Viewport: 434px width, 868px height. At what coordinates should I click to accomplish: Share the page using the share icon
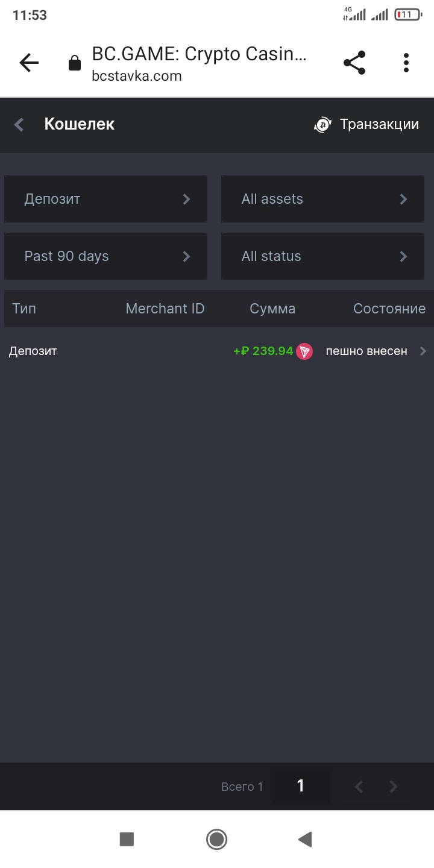(354, 63)
